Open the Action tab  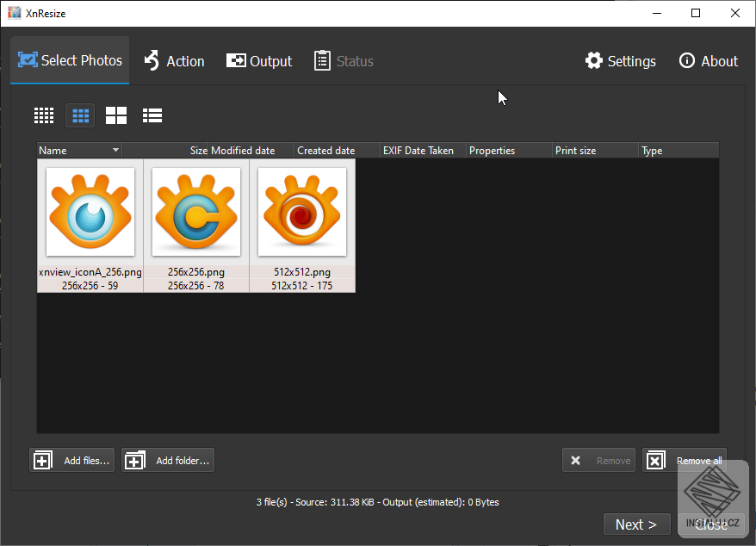pyautogui.click(x=174, y=61)
